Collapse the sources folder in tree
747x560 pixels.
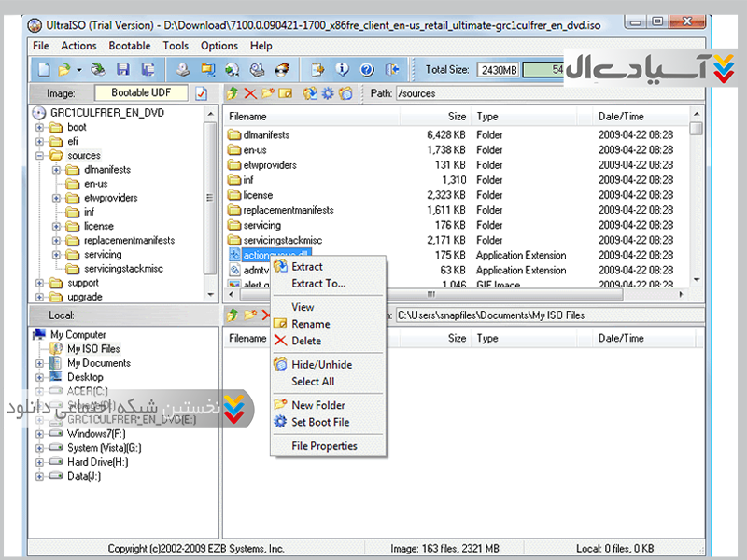click(40, 156)
